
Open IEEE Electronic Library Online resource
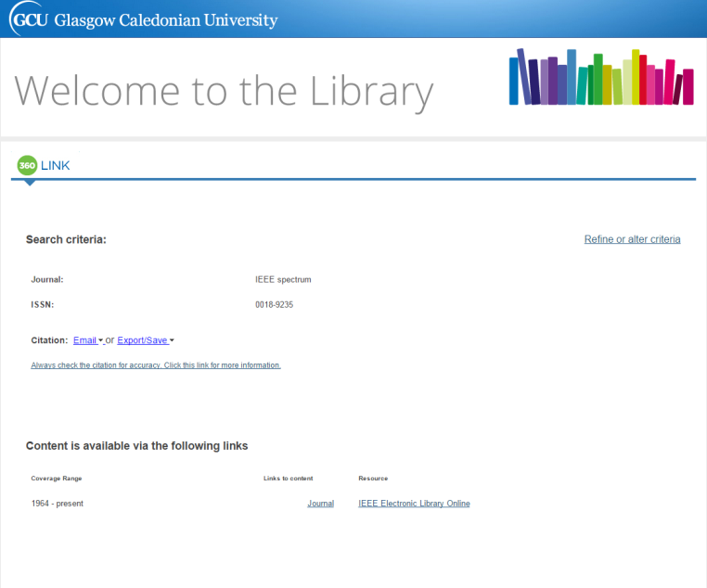tap(414, 504)
